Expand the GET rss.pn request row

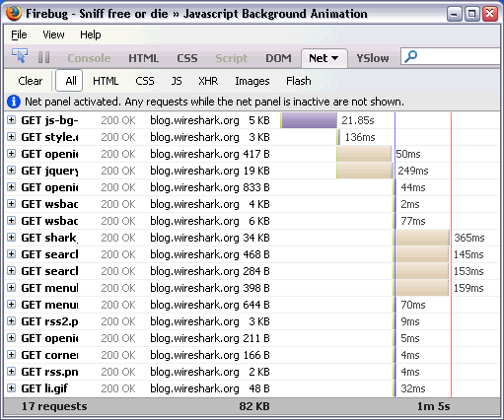pyautogui.click(x=11, y=372)
